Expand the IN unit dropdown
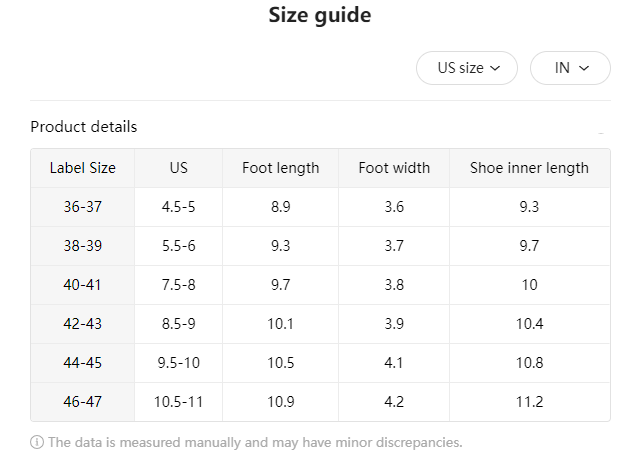The height and width of the screenshot is (466, 640). (x=570, y=68)
